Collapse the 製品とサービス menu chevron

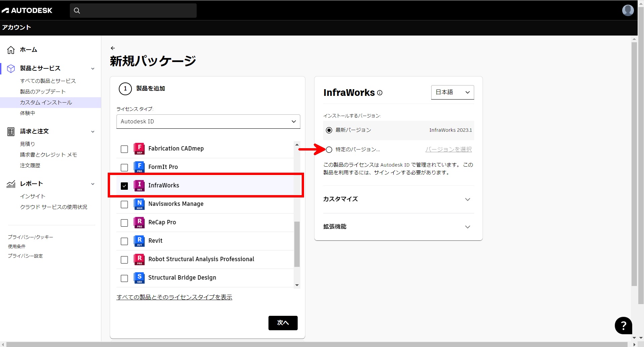click(93, 69)
